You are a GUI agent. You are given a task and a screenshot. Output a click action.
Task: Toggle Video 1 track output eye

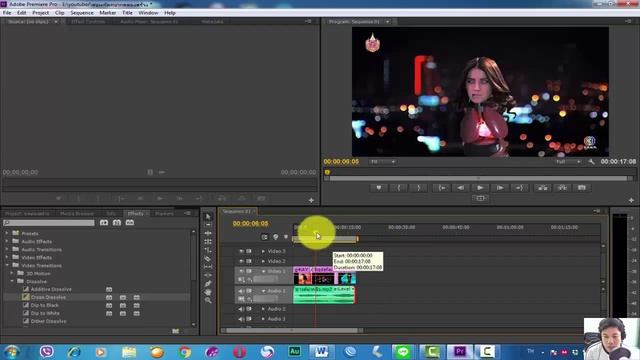click(x=241, y=271)
